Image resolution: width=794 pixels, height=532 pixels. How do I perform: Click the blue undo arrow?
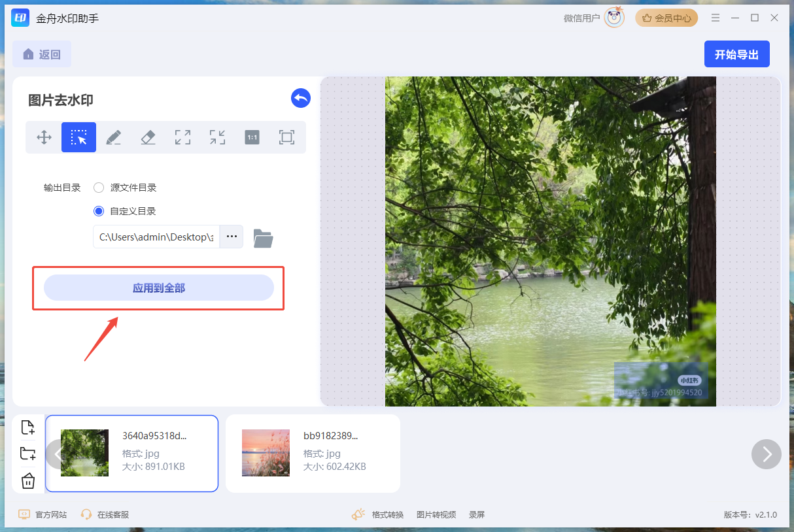click(x=301, y=98)
